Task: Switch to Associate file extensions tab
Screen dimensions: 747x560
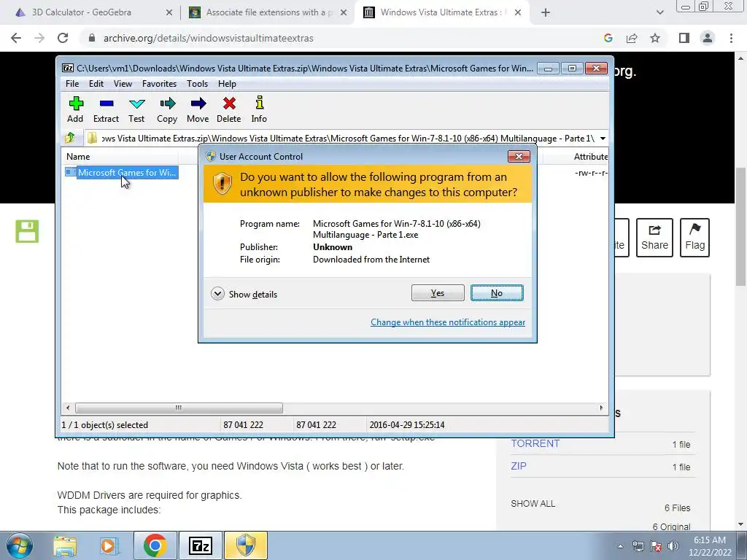Action: [269, 12]
